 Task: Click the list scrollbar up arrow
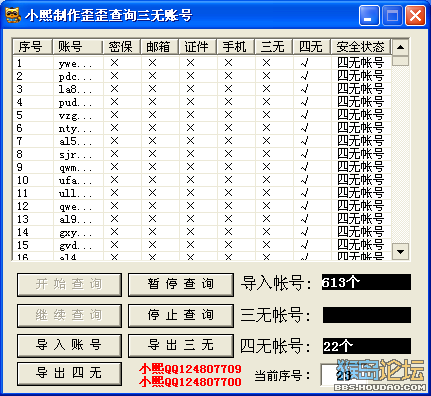click(400, 47)
